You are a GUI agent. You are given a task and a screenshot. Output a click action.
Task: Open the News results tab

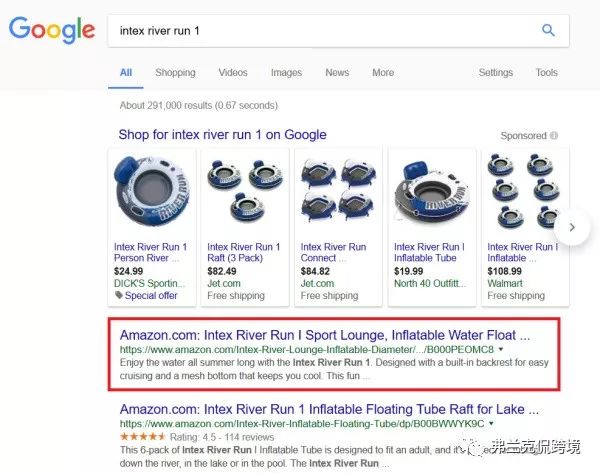[337, 73]
